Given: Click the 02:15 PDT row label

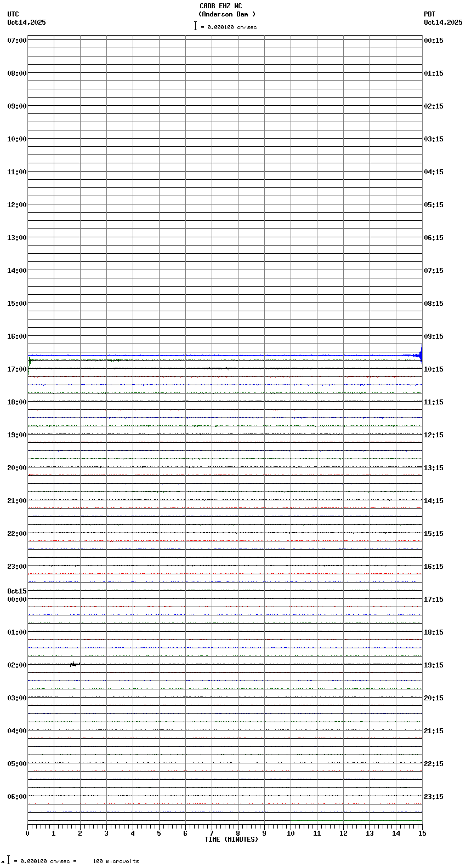Looking at the screenshot, I should tap(434, 106).
